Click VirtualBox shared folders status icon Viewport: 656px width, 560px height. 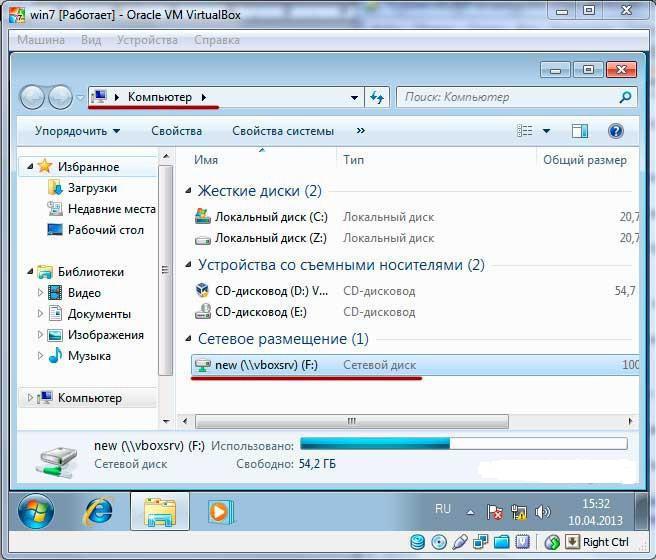(x=501, y=542)
